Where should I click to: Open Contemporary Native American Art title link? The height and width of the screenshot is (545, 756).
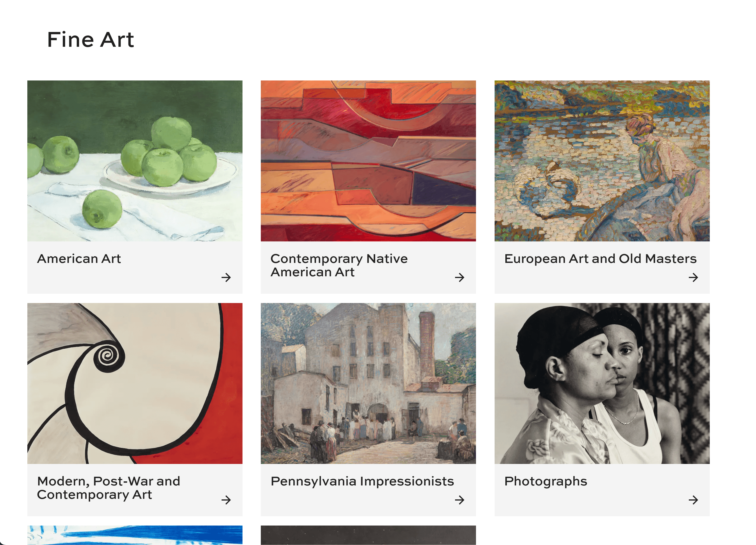(339, 266)
